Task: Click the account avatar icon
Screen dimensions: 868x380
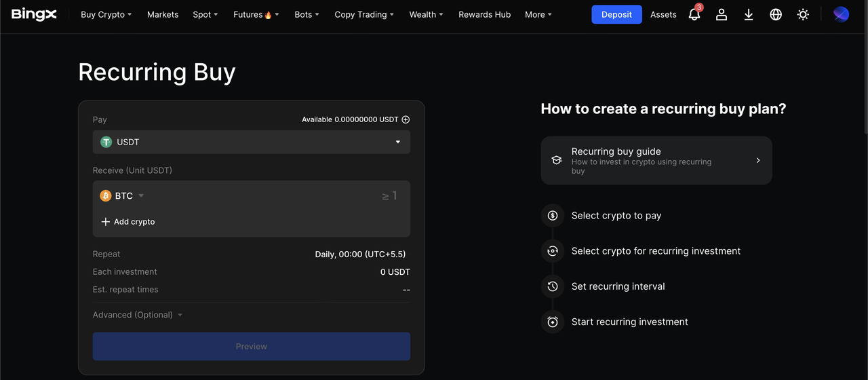Action: click(x=841, y=14)
